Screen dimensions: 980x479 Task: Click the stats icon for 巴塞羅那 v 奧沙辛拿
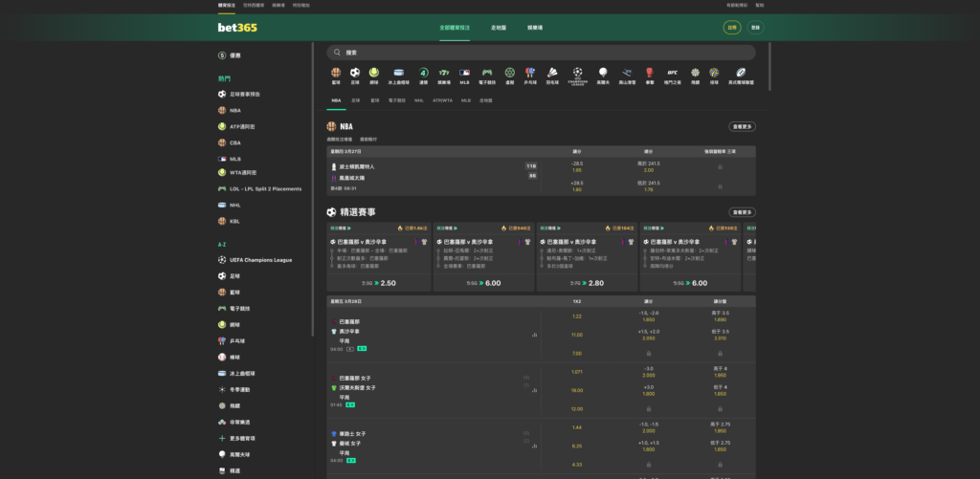coord(534,336)
